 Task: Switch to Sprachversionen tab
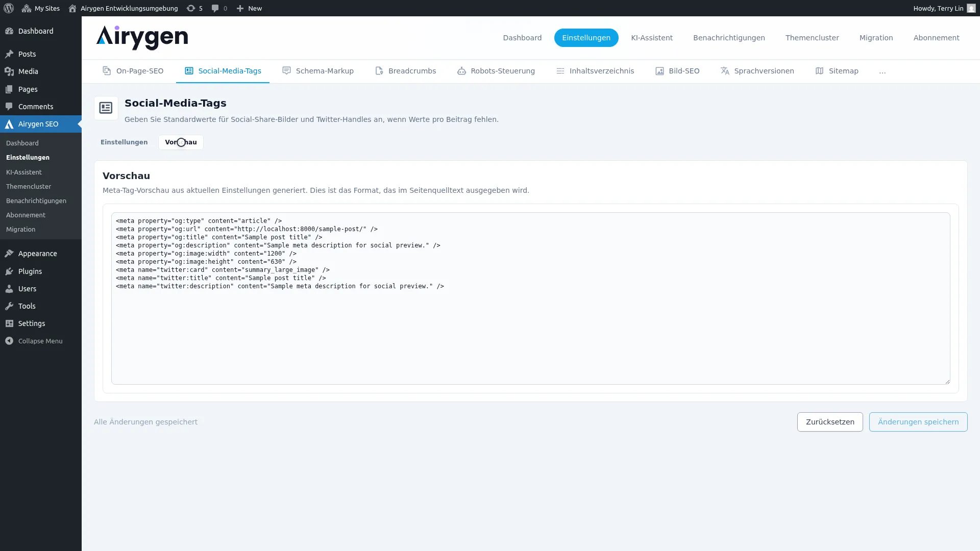[x=757, y=71]
